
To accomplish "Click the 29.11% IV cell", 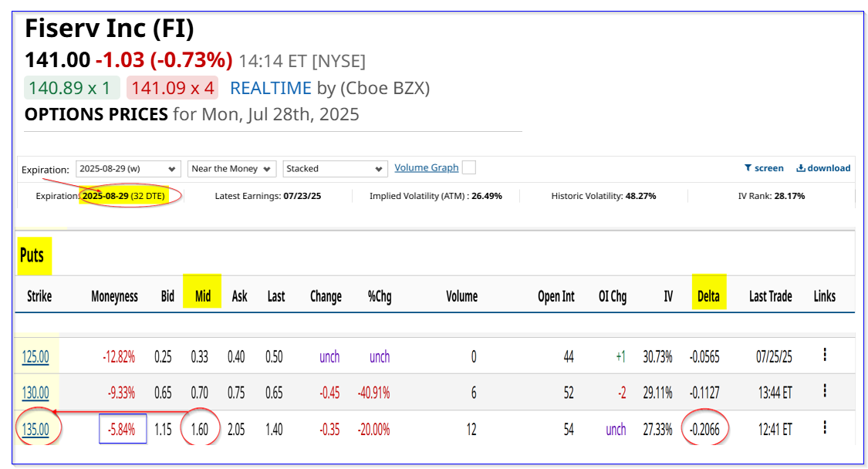I will tap(657, 393).
